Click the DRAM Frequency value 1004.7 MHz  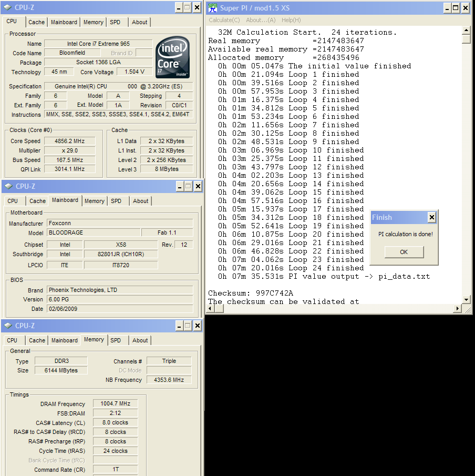point(115,403)
